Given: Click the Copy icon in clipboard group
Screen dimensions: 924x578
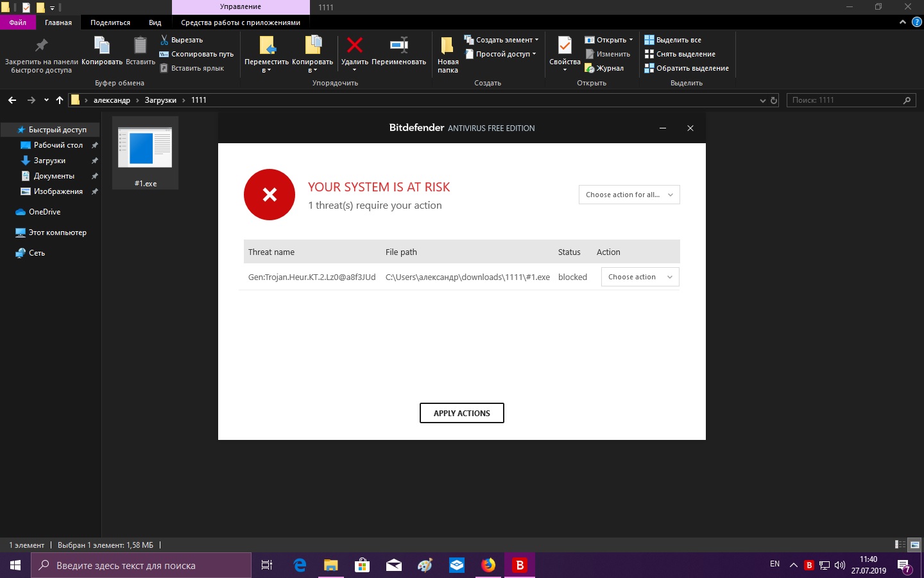Looking at the screenshot, I should point(101,46).
